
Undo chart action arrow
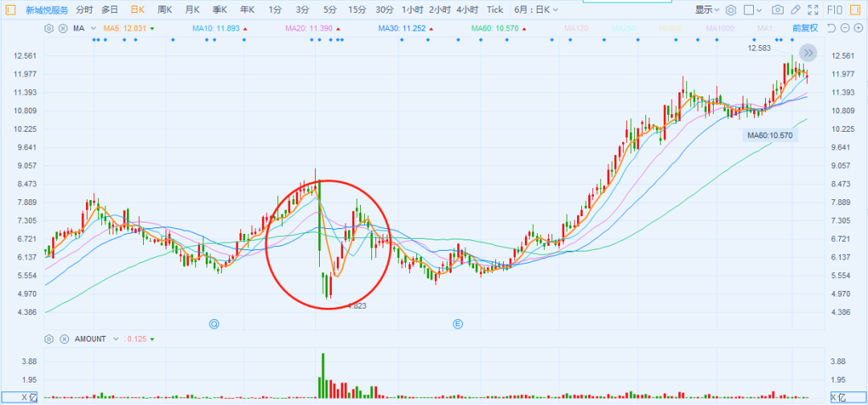pos(830,28)
